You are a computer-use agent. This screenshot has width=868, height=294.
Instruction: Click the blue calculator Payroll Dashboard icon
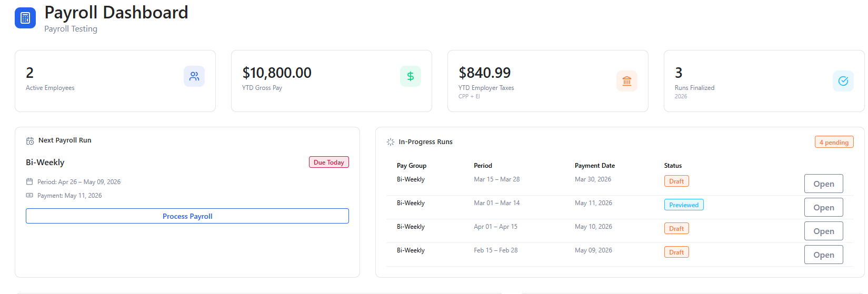point(25,18)
